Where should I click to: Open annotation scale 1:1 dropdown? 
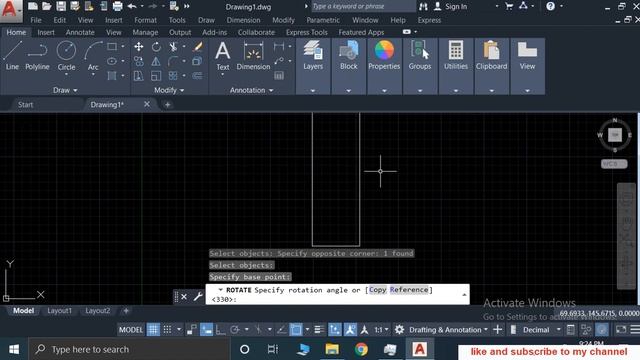(381, 330)
